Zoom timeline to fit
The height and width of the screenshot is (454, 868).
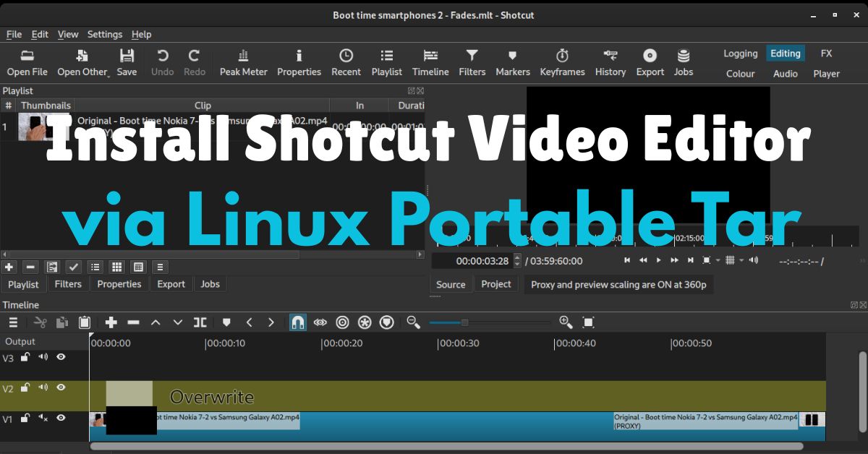(x=588, y=322)
